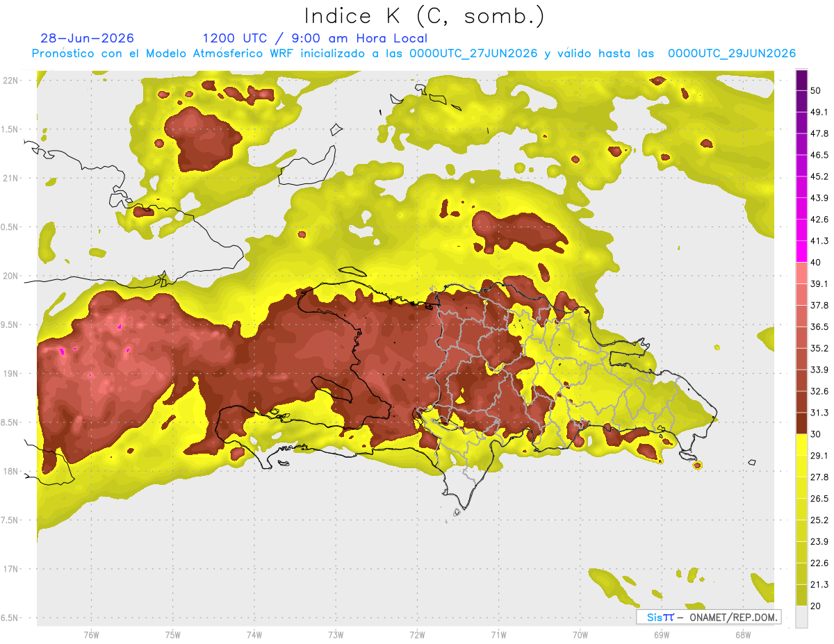Click the 17N latitude label
Image resolution: width=834 pixels, height=644 pixels.
coord(10,569)
